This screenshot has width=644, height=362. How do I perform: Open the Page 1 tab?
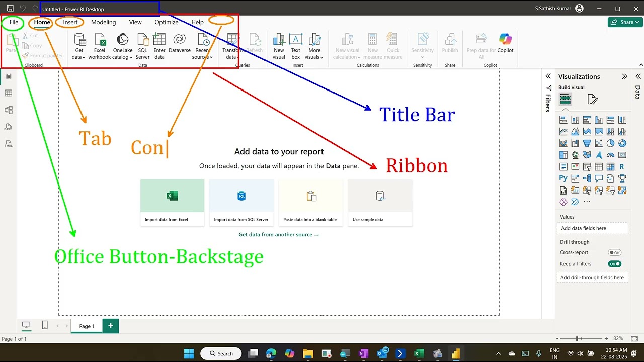(87, 326)
